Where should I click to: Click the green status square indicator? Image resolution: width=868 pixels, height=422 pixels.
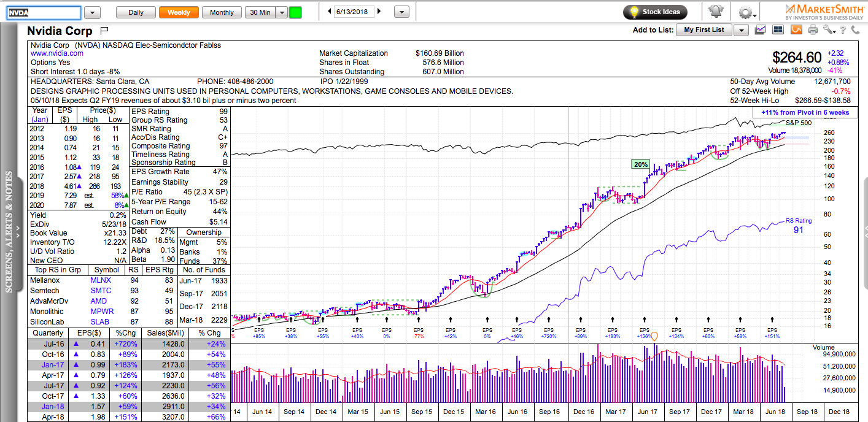295,12
